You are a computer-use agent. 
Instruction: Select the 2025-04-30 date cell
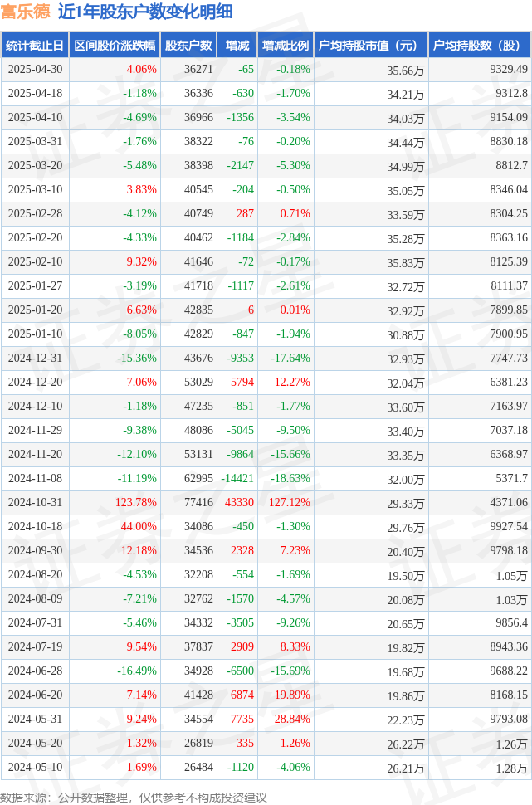point(35,70)
